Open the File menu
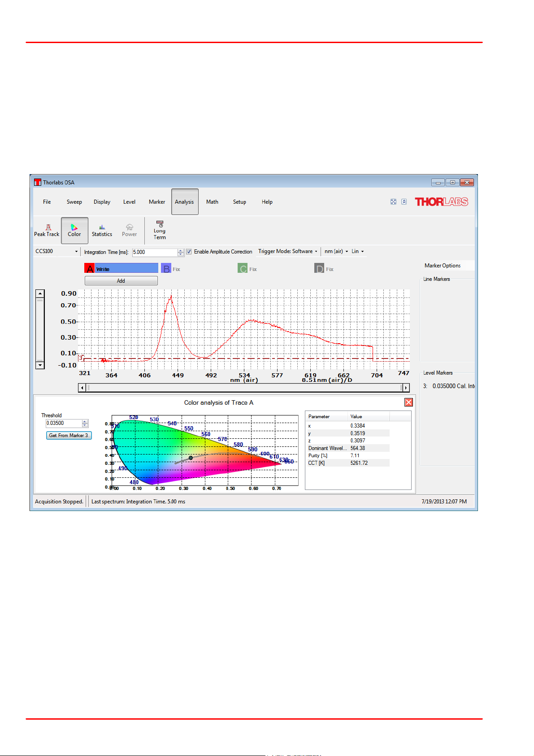 [47, 202]
